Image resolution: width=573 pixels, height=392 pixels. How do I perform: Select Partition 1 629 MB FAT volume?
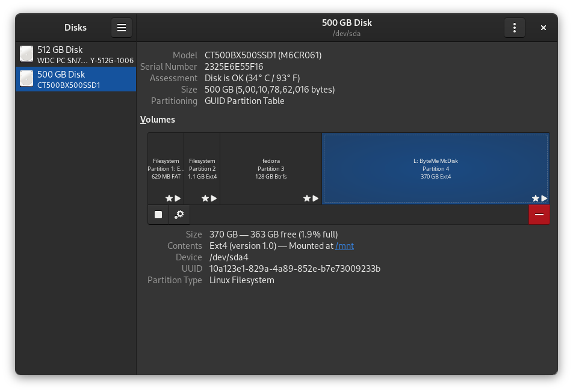pos(166,168)
